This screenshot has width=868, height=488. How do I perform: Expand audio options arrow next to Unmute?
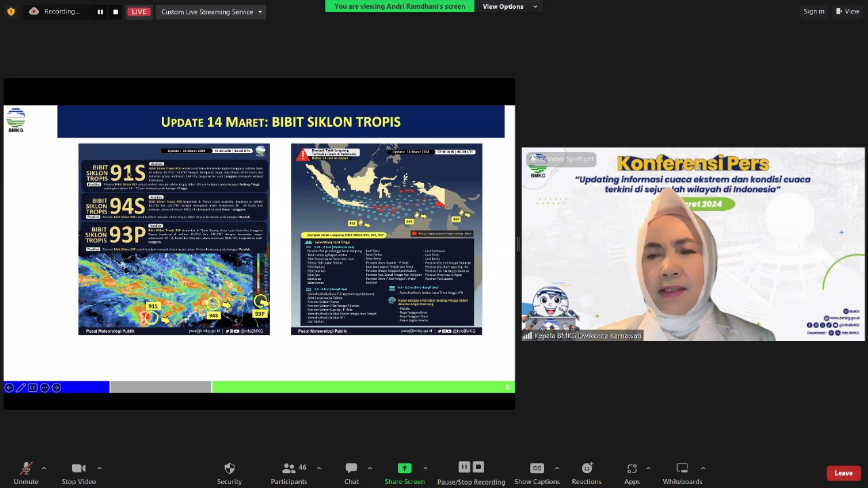click(44, 468)
